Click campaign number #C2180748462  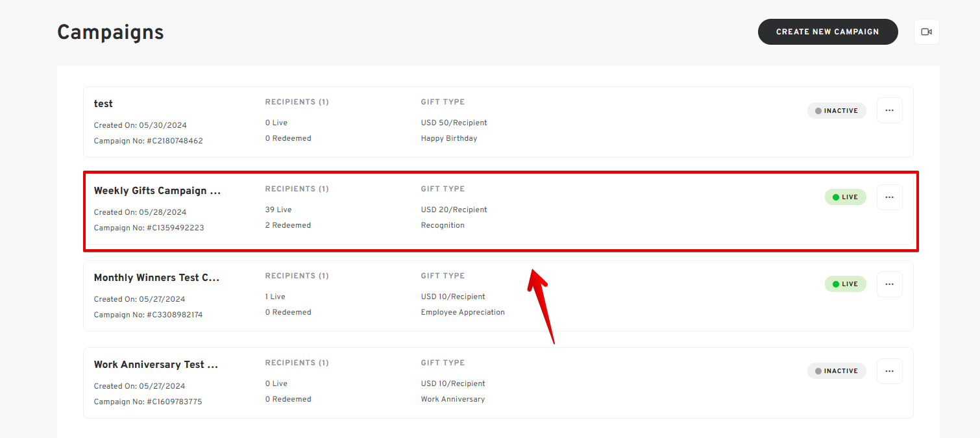coord(175,141)
